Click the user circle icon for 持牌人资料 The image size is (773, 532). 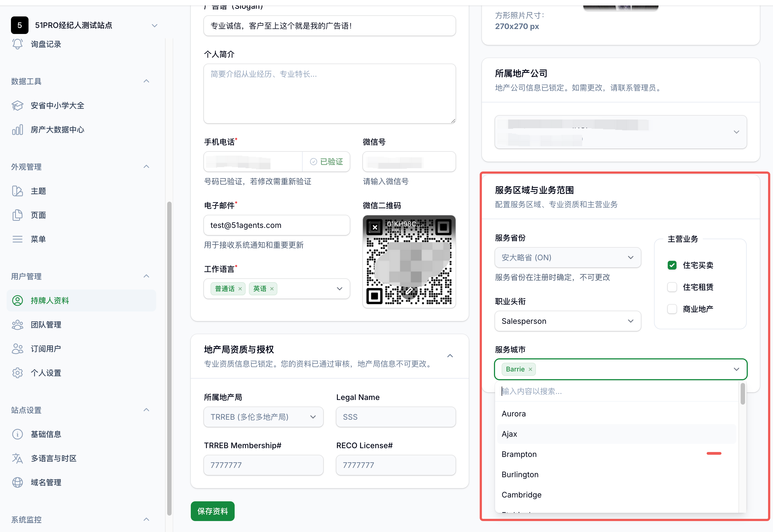17,300
